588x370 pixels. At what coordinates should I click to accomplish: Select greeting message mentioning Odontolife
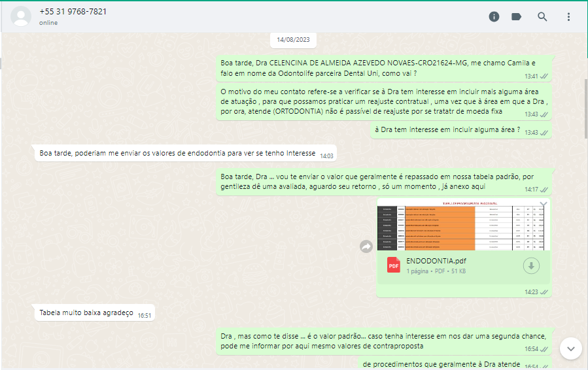tap(384, 68)
